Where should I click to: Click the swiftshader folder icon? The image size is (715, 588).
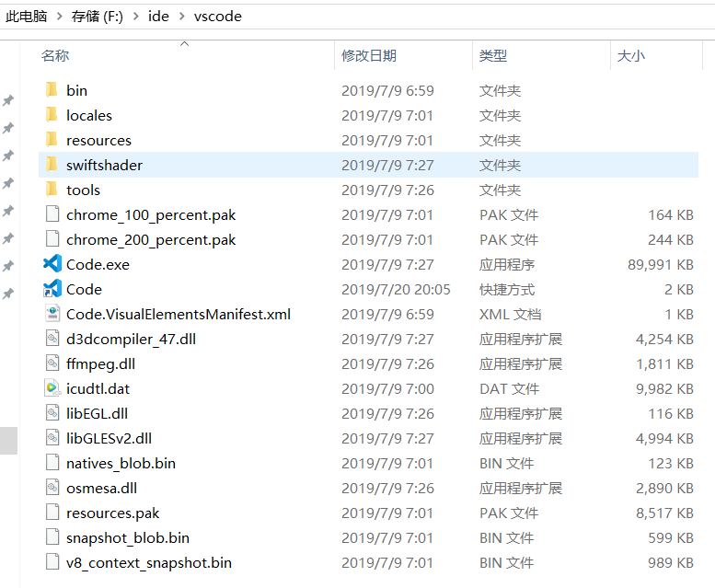(x=52, y=165)
